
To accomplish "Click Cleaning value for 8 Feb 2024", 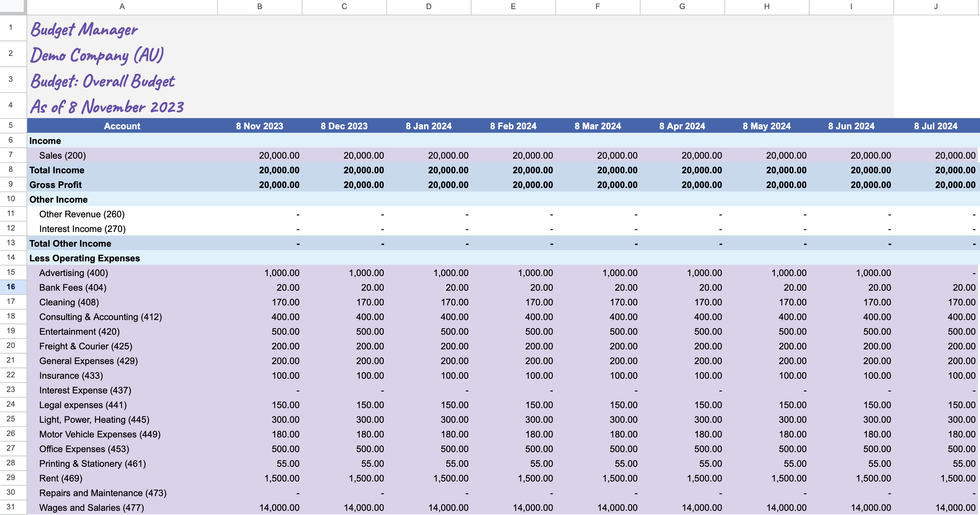I will [x=513, y=302].
